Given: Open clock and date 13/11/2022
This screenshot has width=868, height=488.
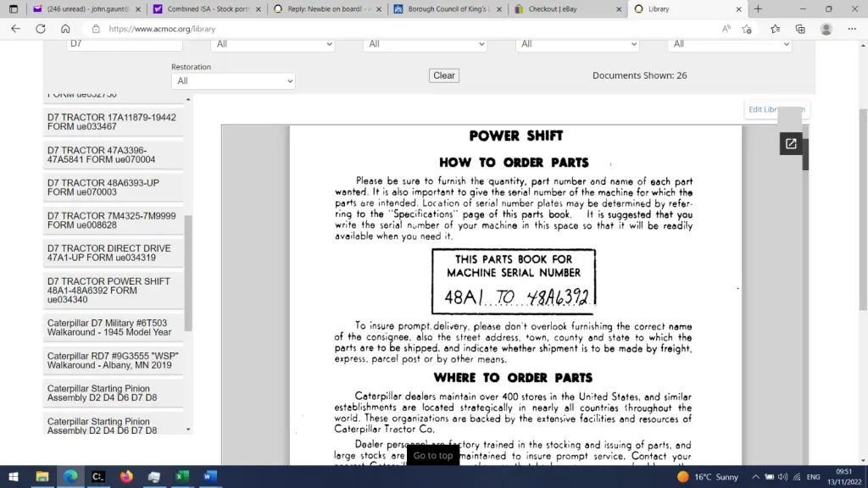Looking at the screenshot, I should click(843, 477).
